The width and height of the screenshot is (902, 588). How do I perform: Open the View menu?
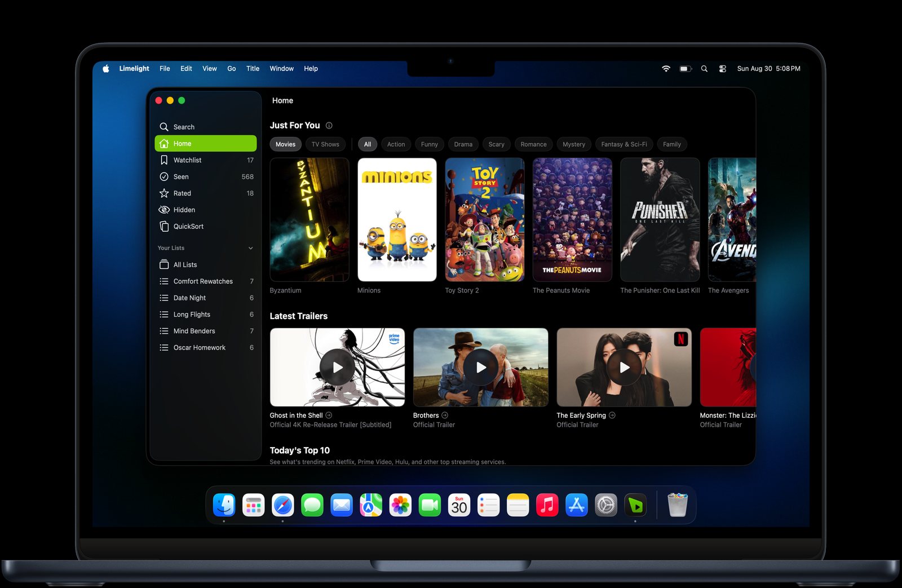pyautogui.click(x=210, y=68)
